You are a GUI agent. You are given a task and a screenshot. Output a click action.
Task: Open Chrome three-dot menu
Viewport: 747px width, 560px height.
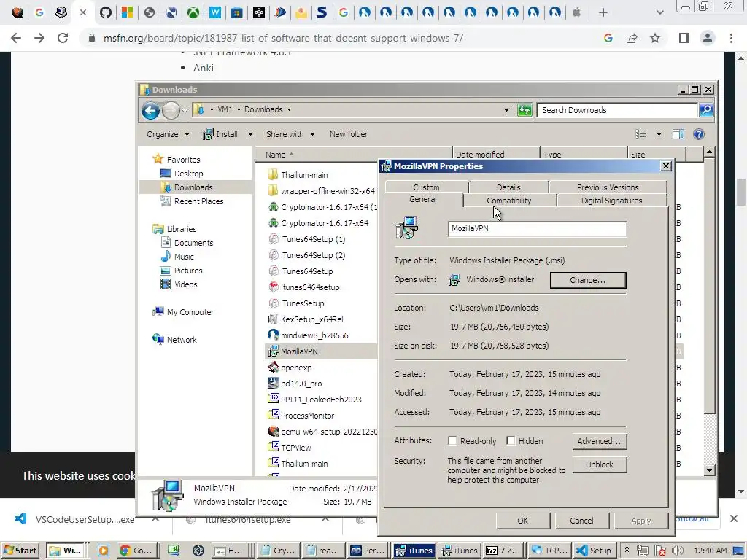(731, 38)
